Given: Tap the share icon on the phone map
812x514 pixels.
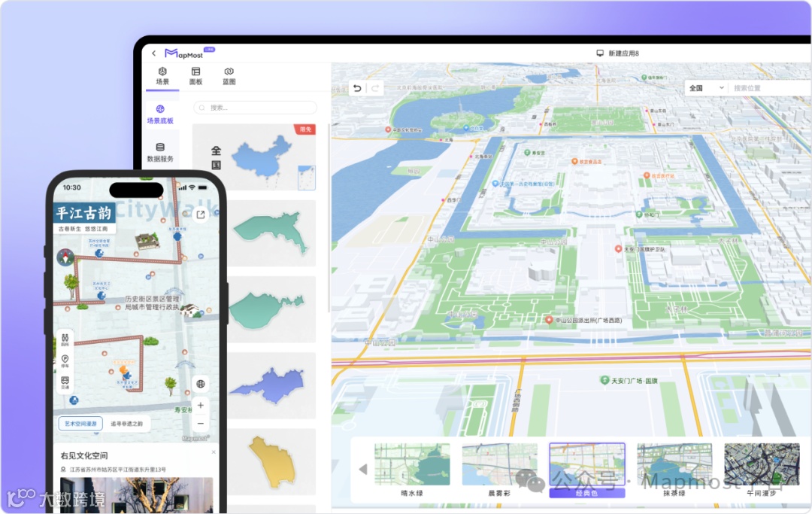Looking at the screenshot, I should (x=201, y=214).
